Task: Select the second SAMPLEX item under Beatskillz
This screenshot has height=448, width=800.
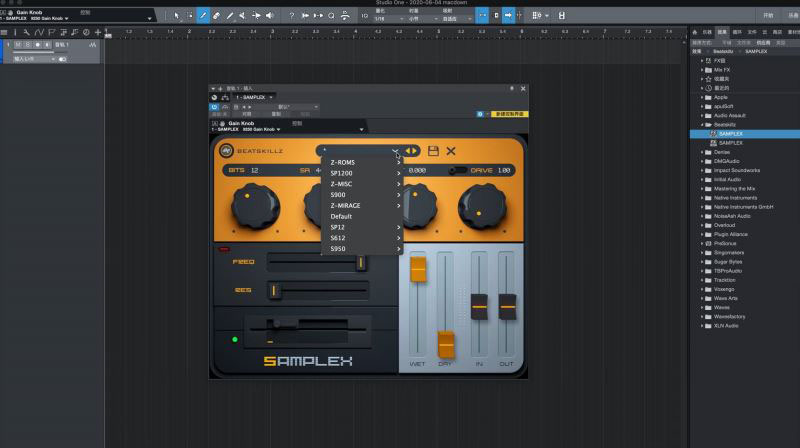Action: coord(731,143)
